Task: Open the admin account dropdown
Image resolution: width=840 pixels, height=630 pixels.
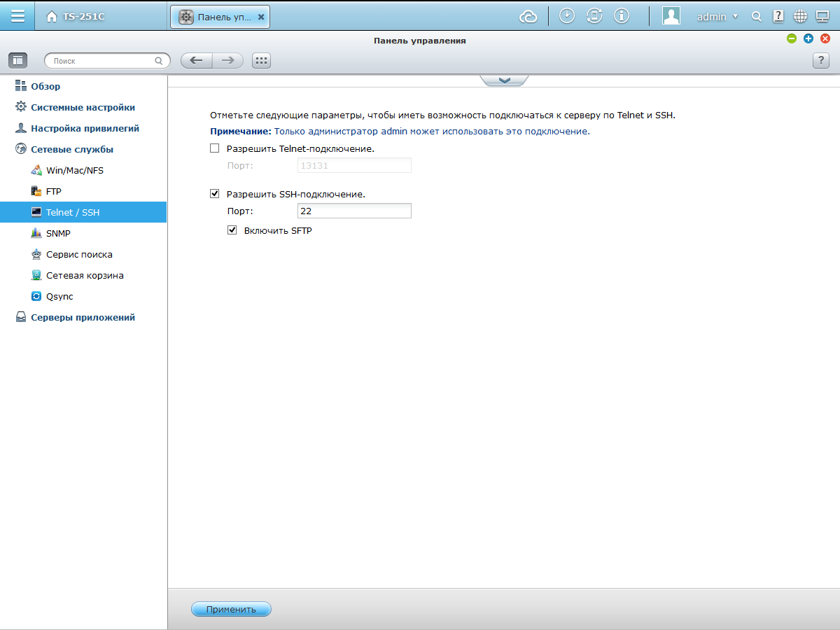Action: coord(717,17)
